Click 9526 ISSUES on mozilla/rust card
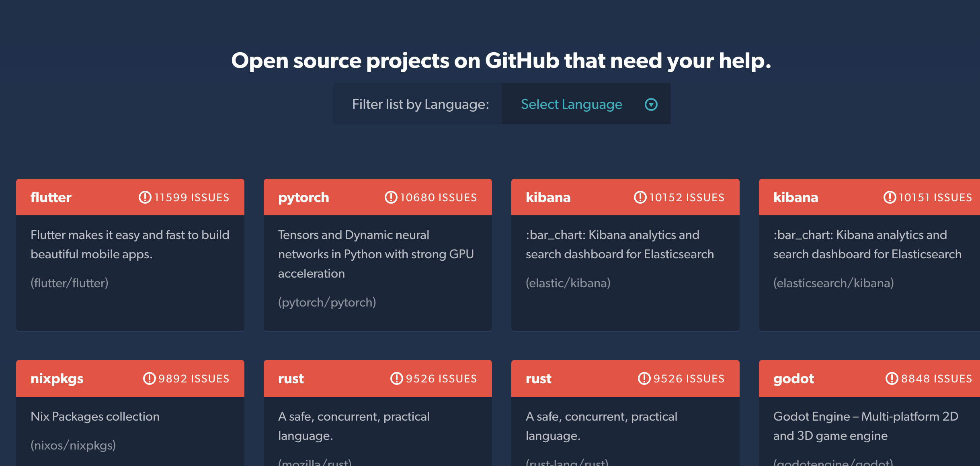Screen dimensions: 980x466 441,378
